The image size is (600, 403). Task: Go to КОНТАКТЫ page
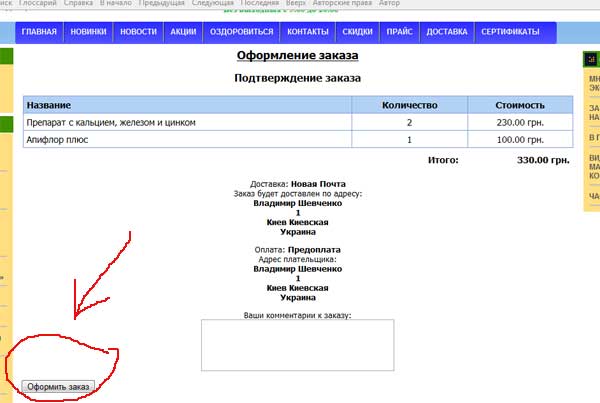[308, 32]
